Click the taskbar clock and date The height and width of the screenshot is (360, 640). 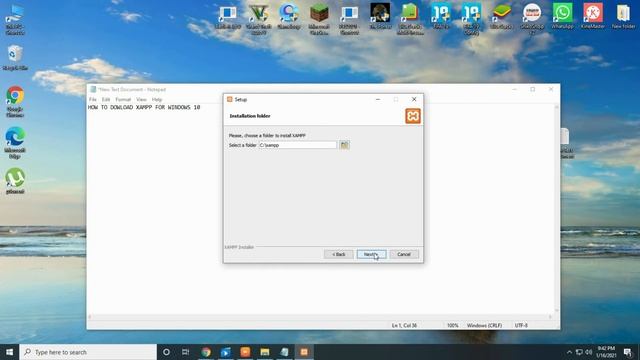click(606, 352)
